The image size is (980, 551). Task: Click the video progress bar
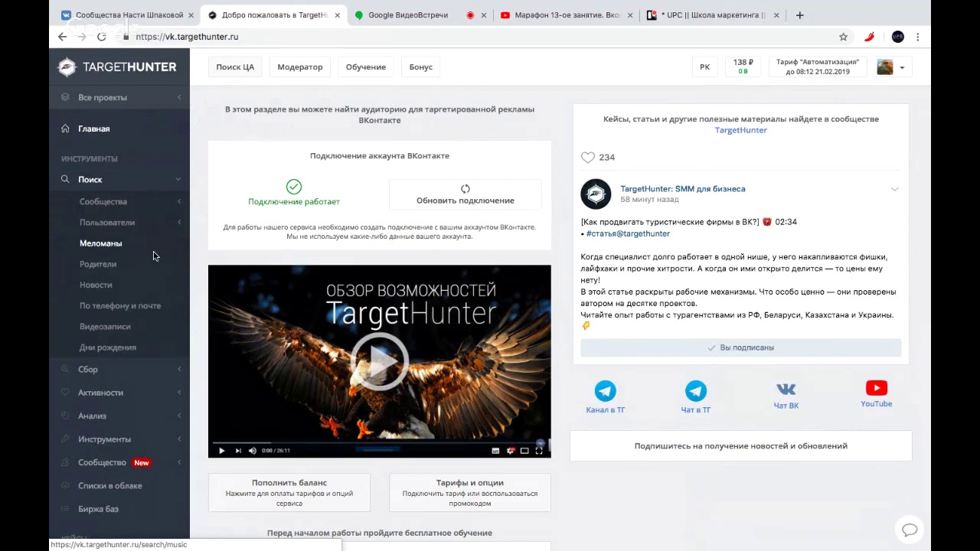pos(379,442)
